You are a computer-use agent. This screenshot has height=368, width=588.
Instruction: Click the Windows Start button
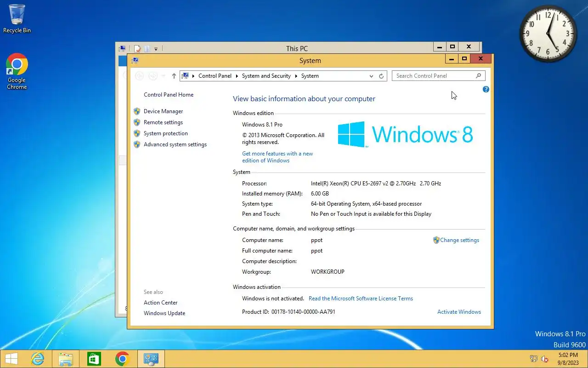11,359
